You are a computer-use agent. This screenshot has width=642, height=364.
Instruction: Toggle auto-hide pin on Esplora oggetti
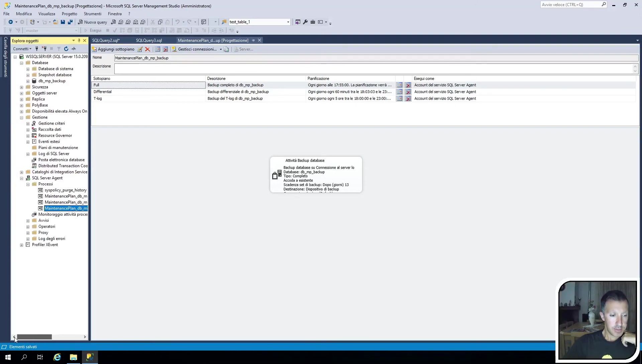(x=79, y=40)
